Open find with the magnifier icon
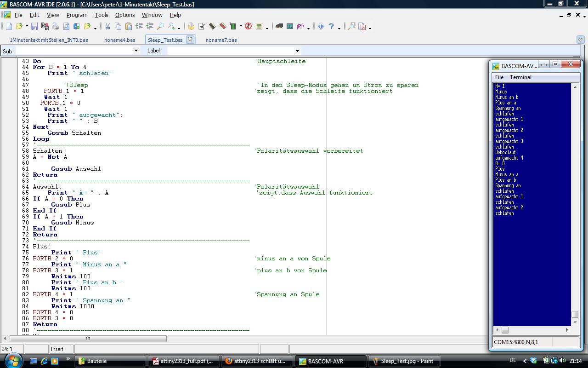 pos(160,27)
